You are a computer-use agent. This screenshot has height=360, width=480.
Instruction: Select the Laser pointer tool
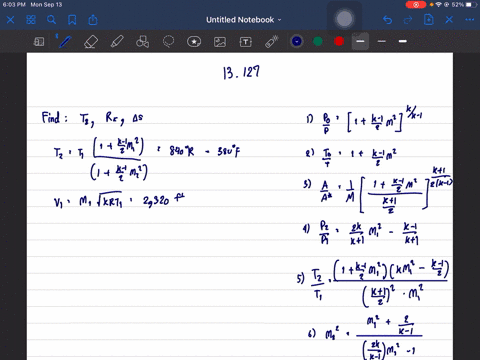[271, 42]
